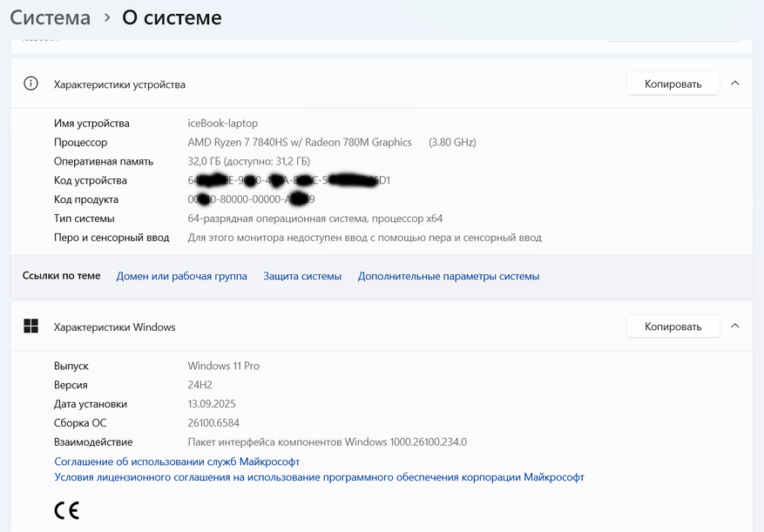Collapse the Характеристики Windows section chevron
The image size is (764, 532).
pos(735,326)
